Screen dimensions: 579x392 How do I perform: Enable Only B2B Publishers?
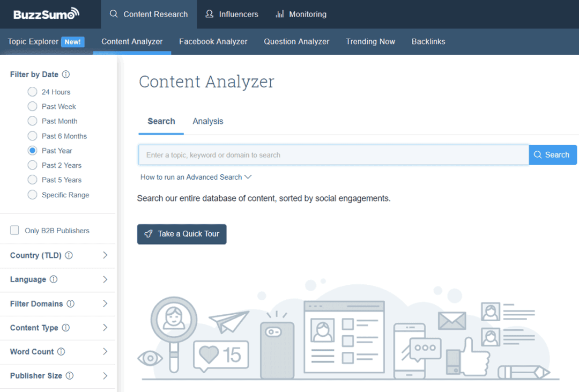[14, 230]
